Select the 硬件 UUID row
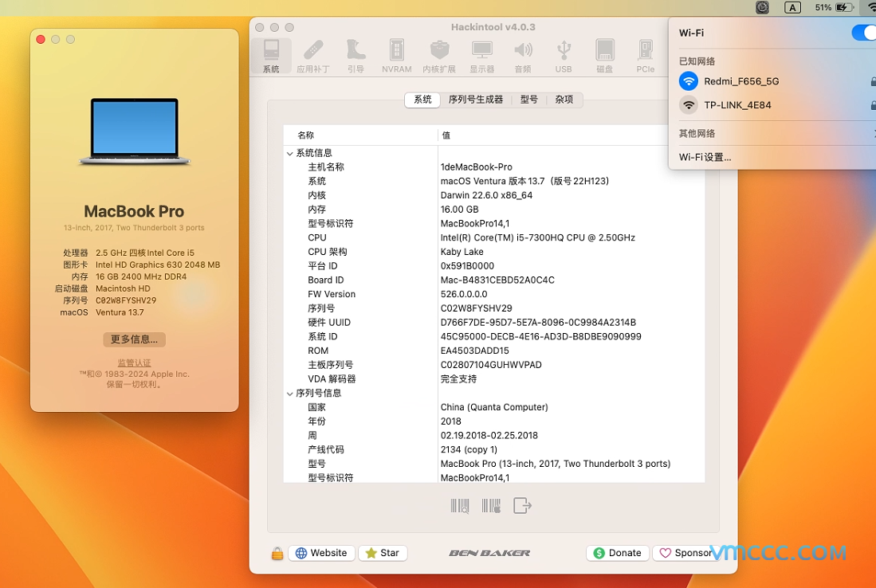Screen dimensions: 876x588 click(x=494, y=322)
